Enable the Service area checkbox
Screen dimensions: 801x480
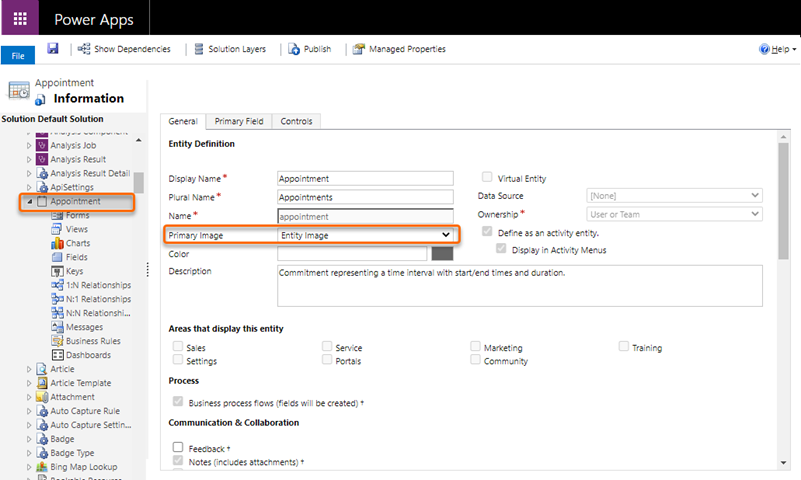[327, 347]
